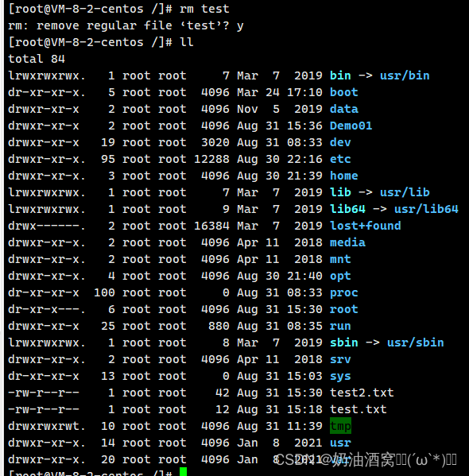Click the 'usr/bin' link target

pyautogui.click(x=405, y=75)
